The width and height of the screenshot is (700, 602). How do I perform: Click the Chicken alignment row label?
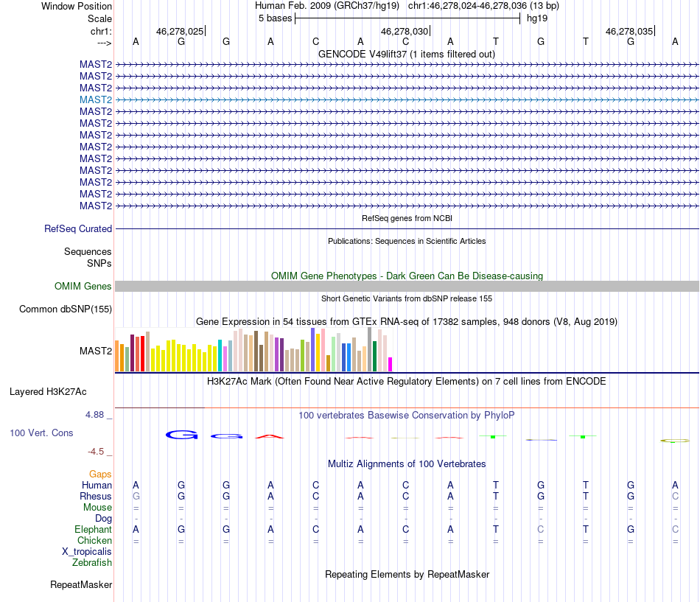click(x=94, y=540)
